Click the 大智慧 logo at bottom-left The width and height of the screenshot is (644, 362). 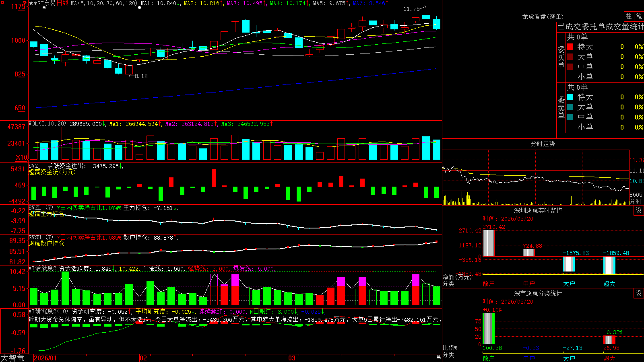12,358
